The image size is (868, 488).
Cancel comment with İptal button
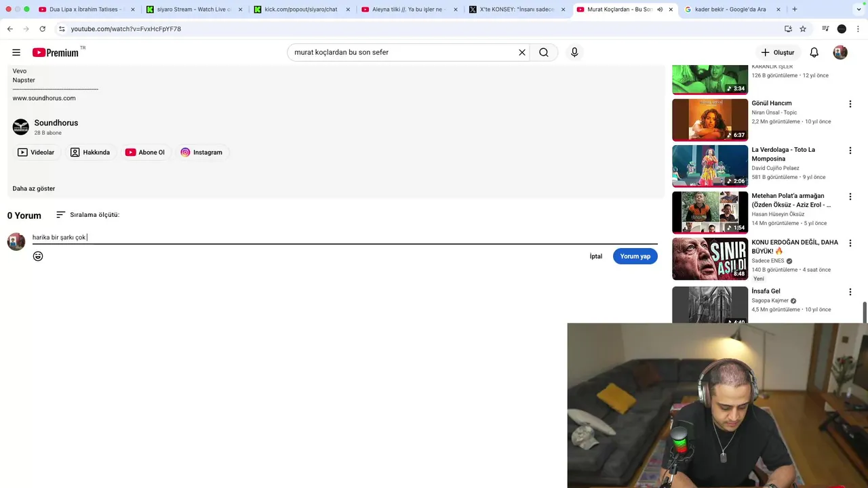pyautogui.click(x=595, y=256)
